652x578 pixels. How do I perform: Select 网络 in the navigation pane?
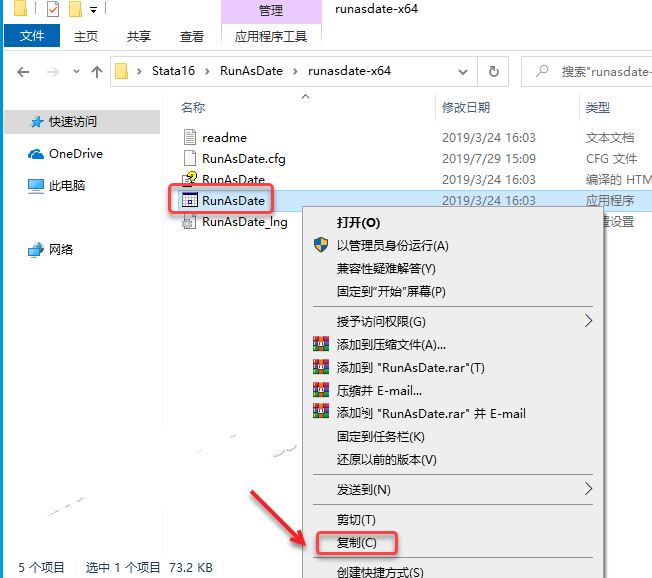coord(61,249)
